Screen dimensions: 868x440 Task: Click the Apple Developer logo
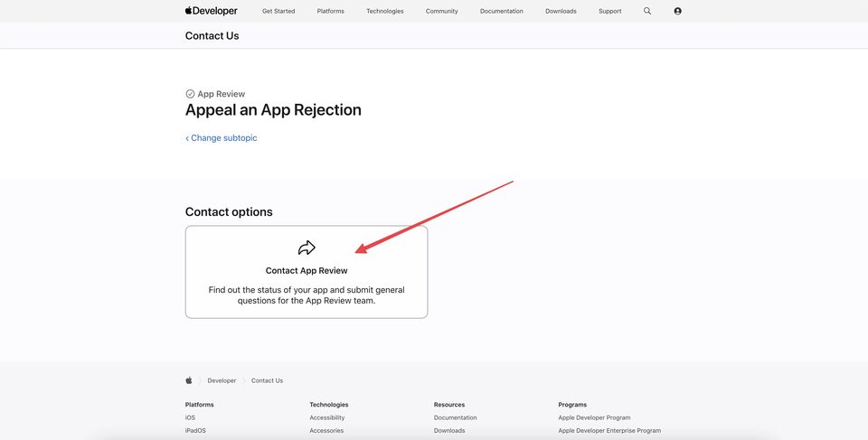[211, 11]
